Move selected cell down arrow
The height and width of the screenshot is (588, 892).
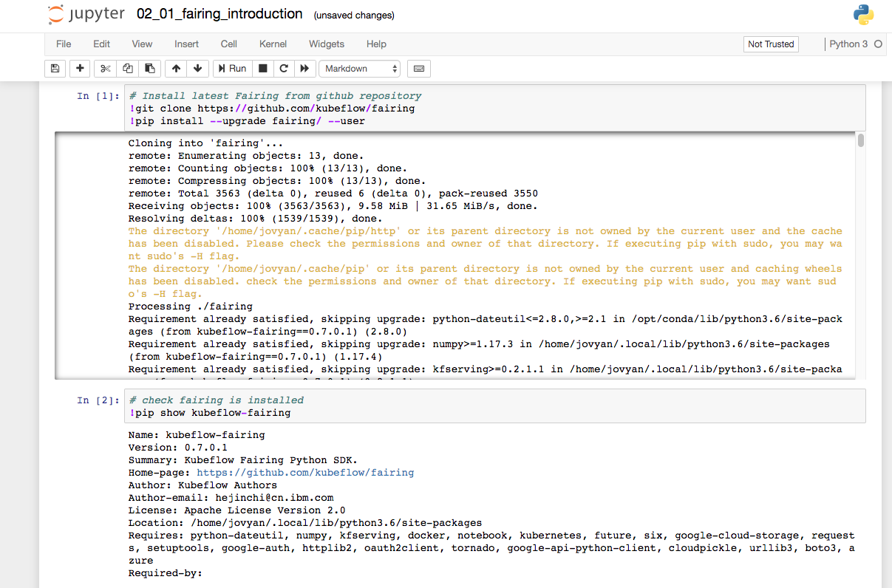(x=197, y=69)
